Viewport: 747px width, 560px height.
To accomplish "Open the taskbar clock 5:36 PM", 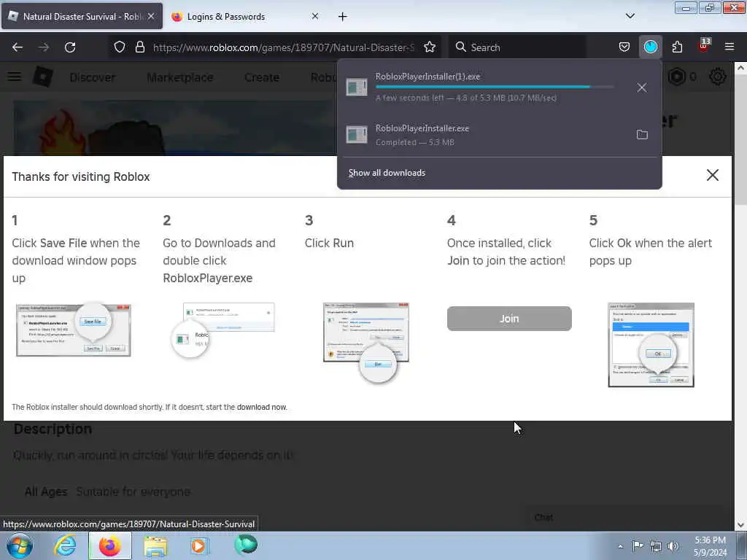I will (x=710, y=546).
